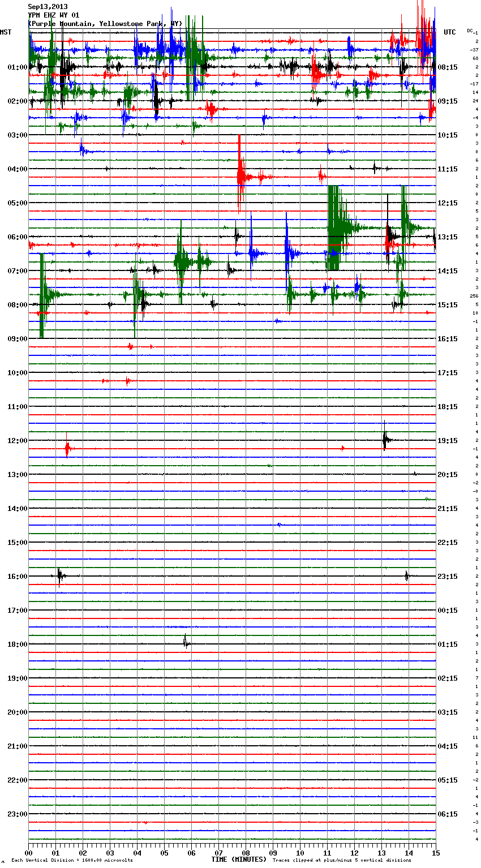This screenshot has height=868, width=481.
Task: Click the MST timezone label
Action: (6, 32)
